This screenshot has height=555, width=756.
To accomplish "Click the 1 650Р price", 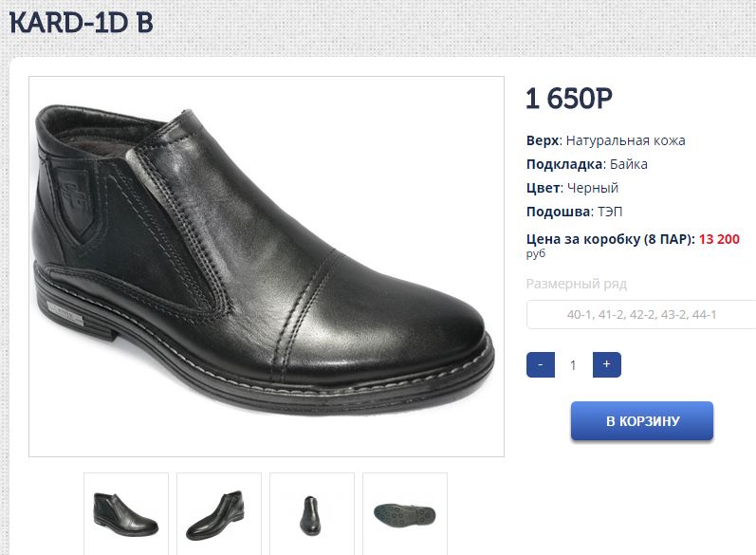I will (x=568, y=99).
